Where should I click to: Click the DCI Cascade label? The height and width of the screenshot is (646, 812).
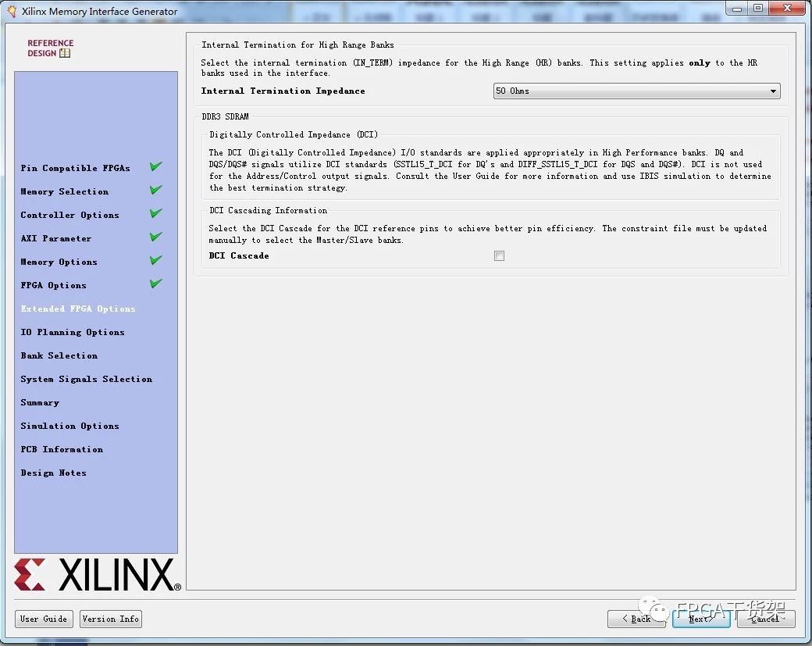coord(239,256)
